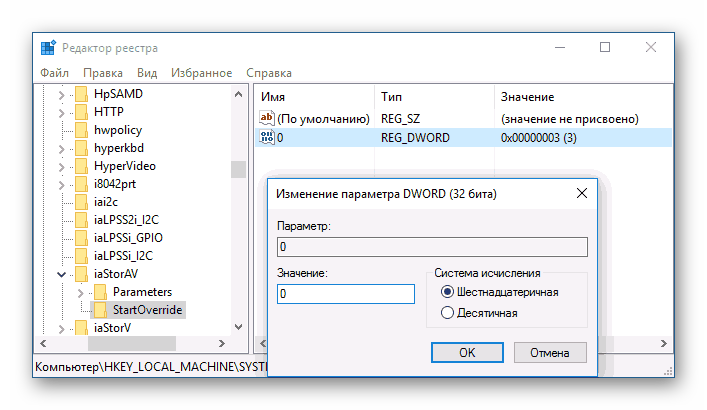The width and height of the screenshot is (707, 410).
Task: Expand the HTTP tree node
Action: pyautogui.click(x=62, y=113)
